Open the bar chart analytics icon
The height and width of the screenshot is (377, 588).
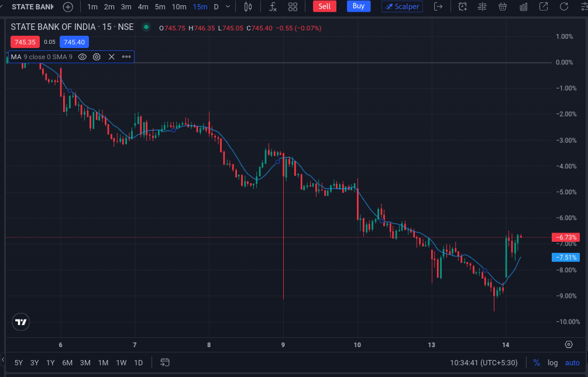[523, 7]
